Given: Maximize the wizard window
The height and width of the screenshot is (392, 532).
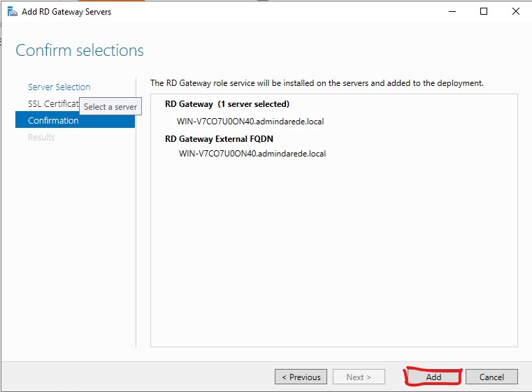Looking at the screenshot, I should click(x=484, y=11).
